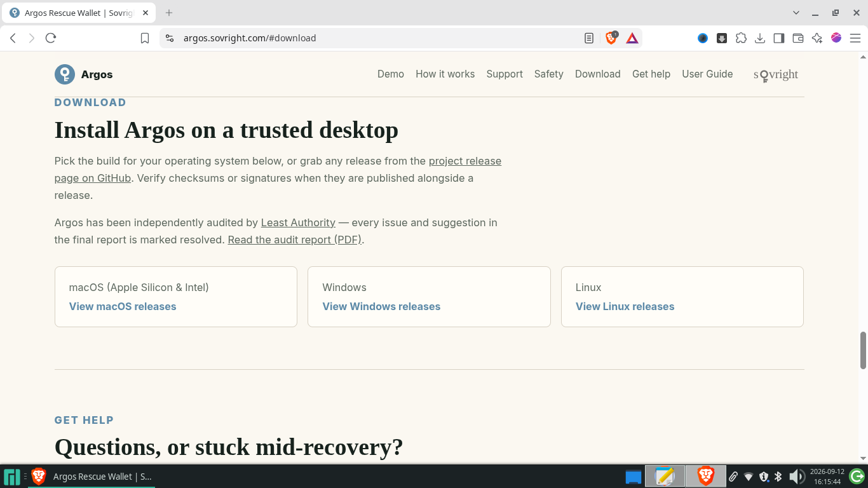
Task: Open the notepad pencil taskbar app
Action: coord(665,477)
